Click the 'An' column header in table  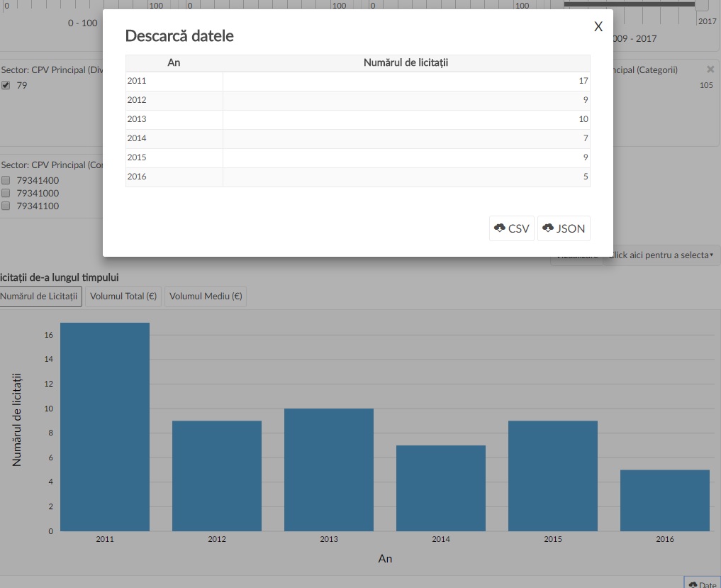click(174, 63)
